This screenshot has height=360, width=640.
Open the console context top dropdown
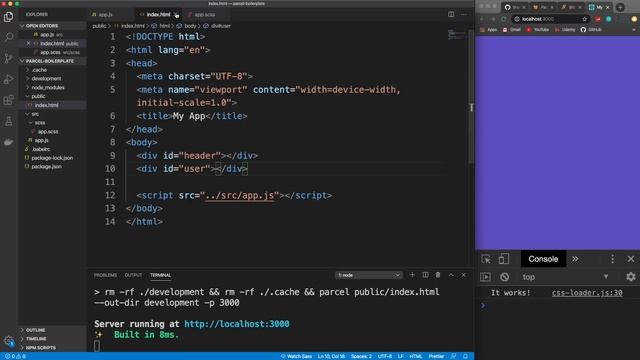pyautogui.click(x=565, y=277)
